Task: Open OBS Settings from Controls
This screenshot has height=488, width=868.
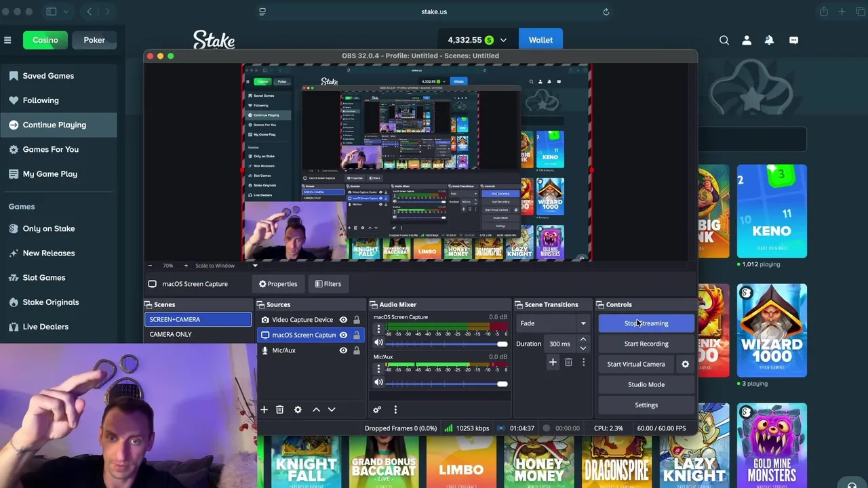Action: pos(646,405)
